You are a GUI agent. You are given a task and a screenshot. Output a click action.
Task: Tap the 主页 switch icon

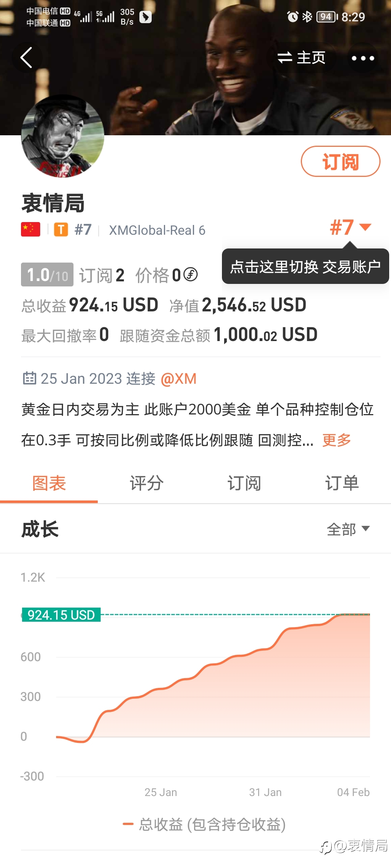point(285,58)
